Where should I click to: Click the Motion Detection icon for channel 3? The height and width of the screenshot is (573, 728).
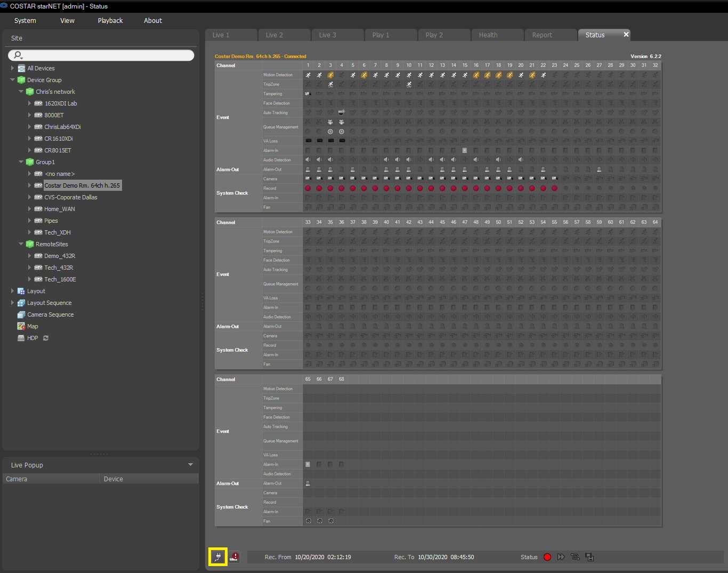(330, 75)
